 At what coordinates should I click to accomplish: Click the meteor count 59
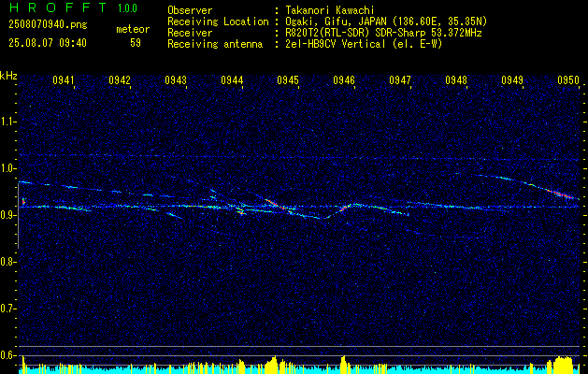pos(136,43)
